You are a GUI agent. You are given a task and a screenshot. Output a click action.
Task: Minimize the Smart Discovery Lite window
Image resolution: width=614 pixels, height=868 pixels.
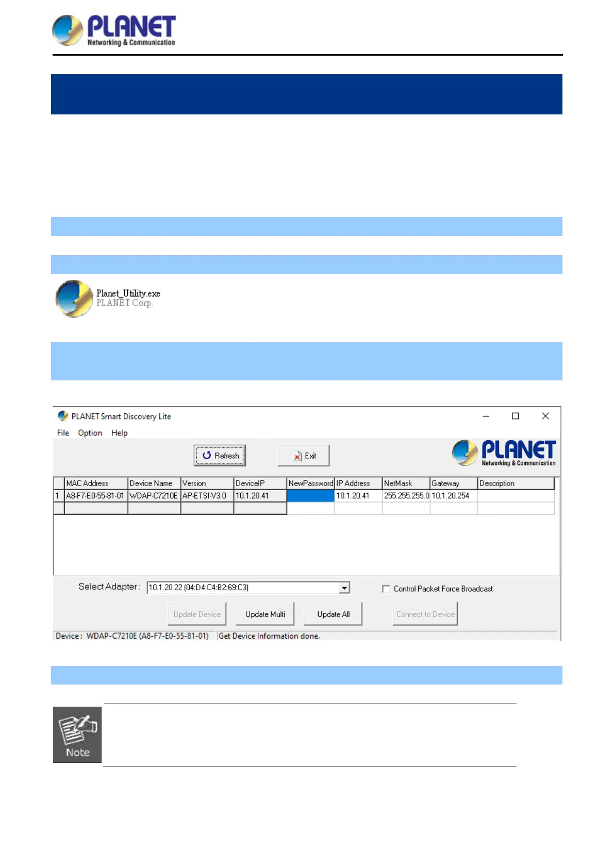[486, 416]
